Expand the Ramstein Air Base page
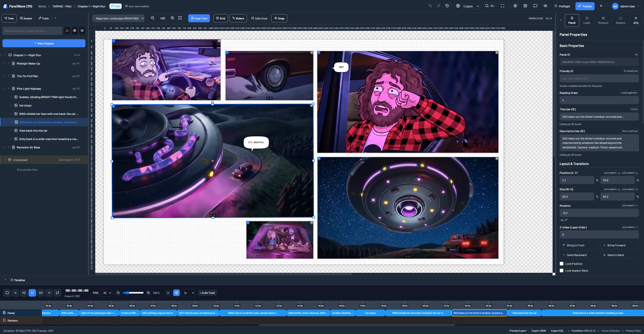Image resolution: width=644 pixels, height=334 pixels. pyautogui.click(x=8, y=147)
